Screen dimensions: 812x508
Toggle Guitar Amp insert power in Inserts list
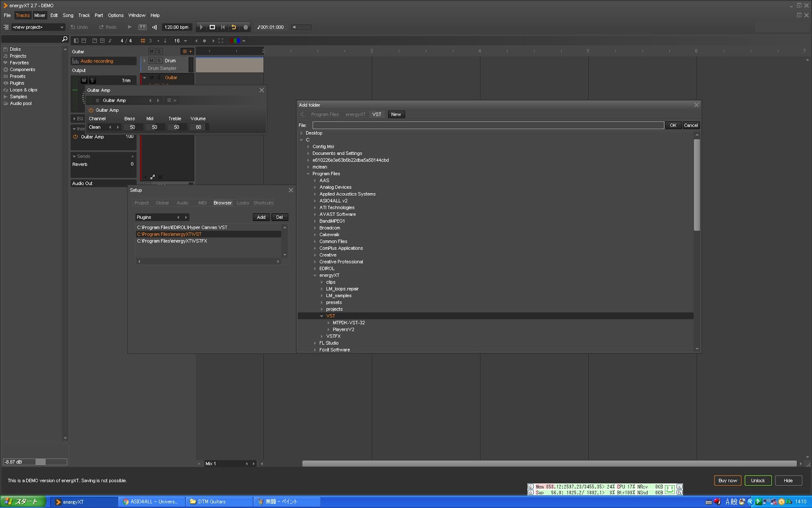[x=75, y=137]
